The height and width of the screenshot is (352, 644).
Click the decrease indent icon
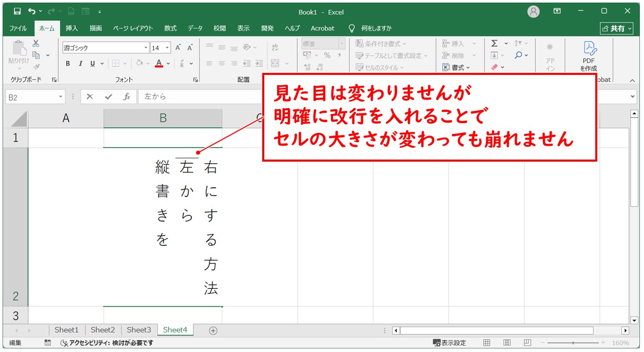coord(247,64)
